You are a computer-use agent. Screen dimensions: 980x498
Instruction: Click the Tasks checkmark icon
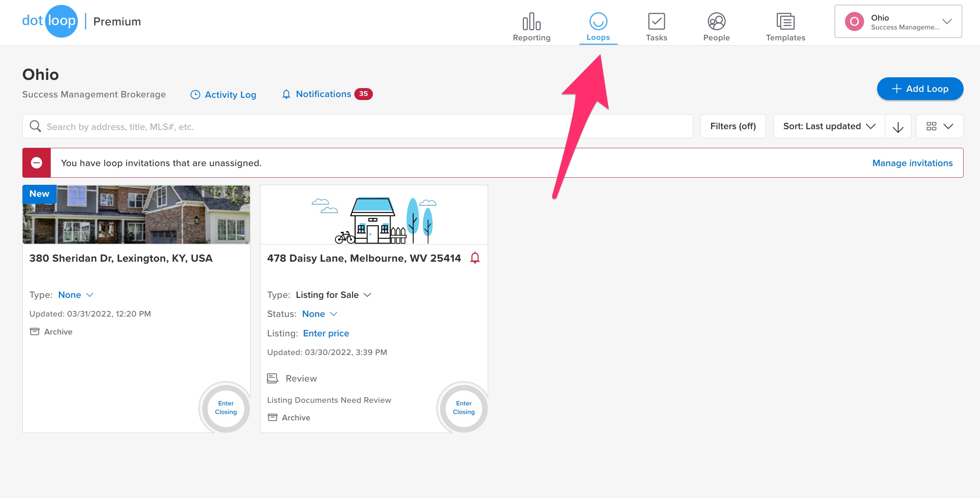coord(656,21)
